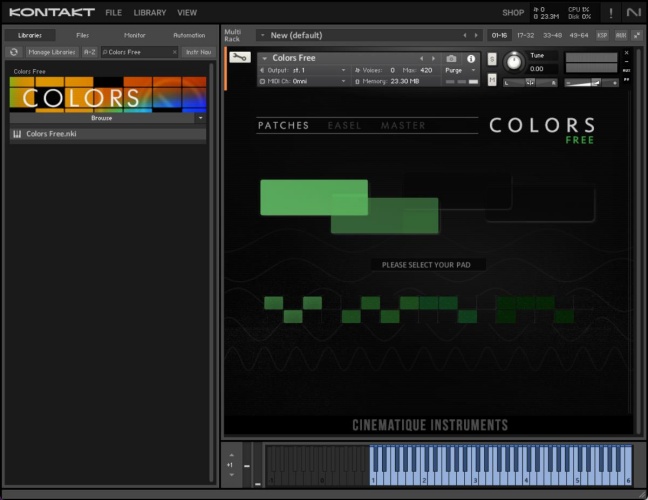The image size is (648, 500).
Task: Toggle the Solo S button
Action: 492,59
